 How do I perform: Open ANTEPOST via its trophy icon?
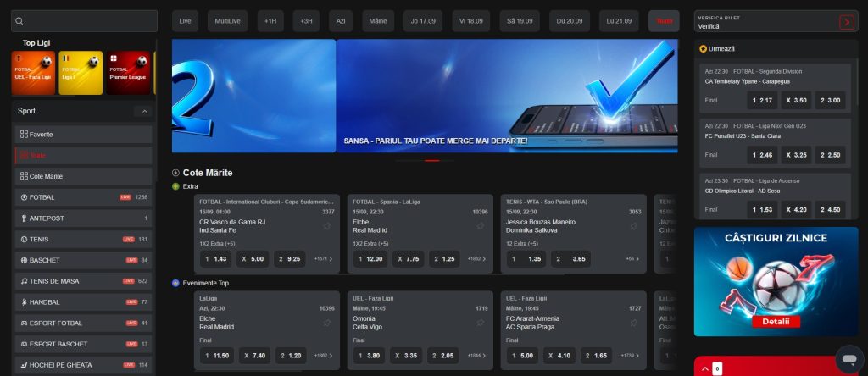pyautogui.click(x=24, y=218)
